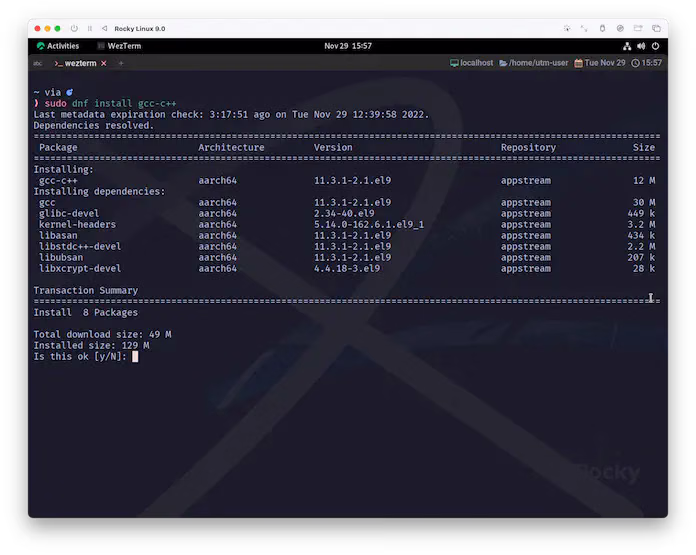Click the 'Installing dependencies:' label
696x555 pixels.
(x=99, y=191)
